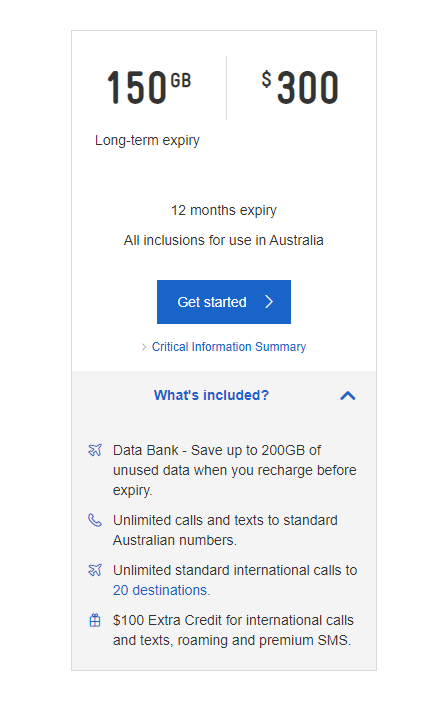Toggle the What's included? heading
This screenshot has height=717, width=447.
pyautogui.click(x=211, y=396)
